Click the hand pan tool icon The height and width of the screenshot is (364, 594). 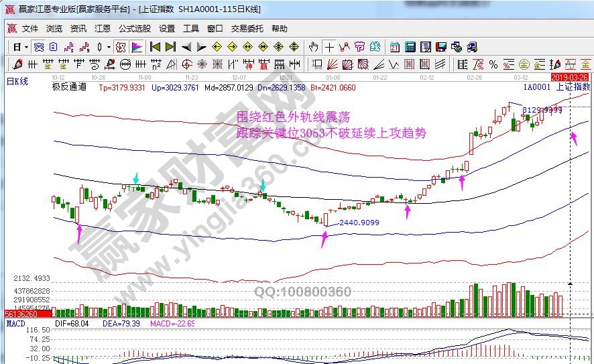pos(313,47)
